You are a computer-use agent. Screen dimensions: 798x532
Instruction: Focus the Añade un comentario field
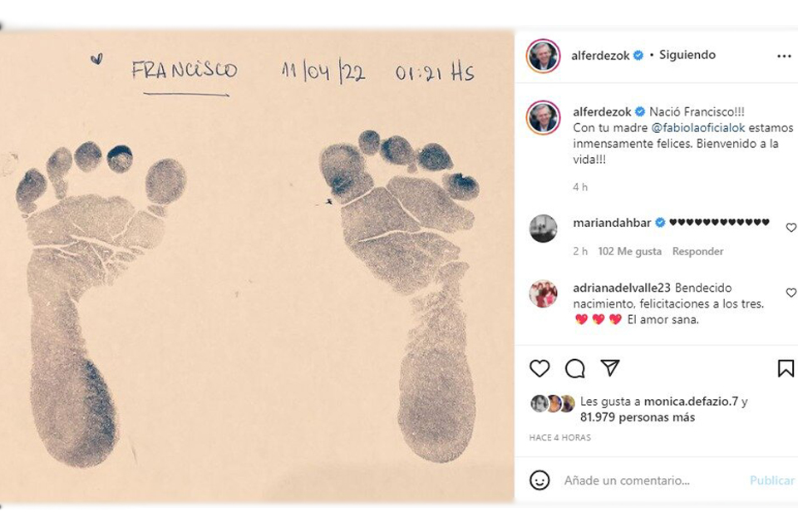[652, 480]
